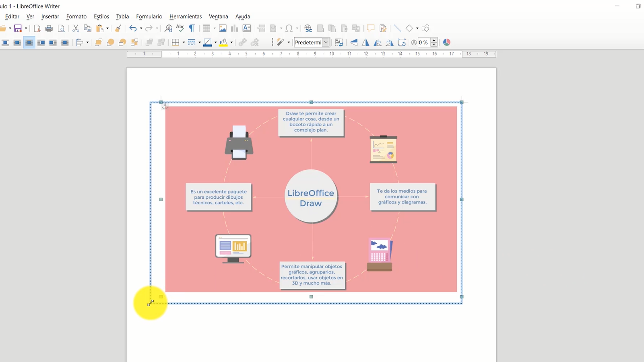Expand the Undo history dropdown arrow
644x362 pixels.
pyautogui.click(x=141, y=28)
